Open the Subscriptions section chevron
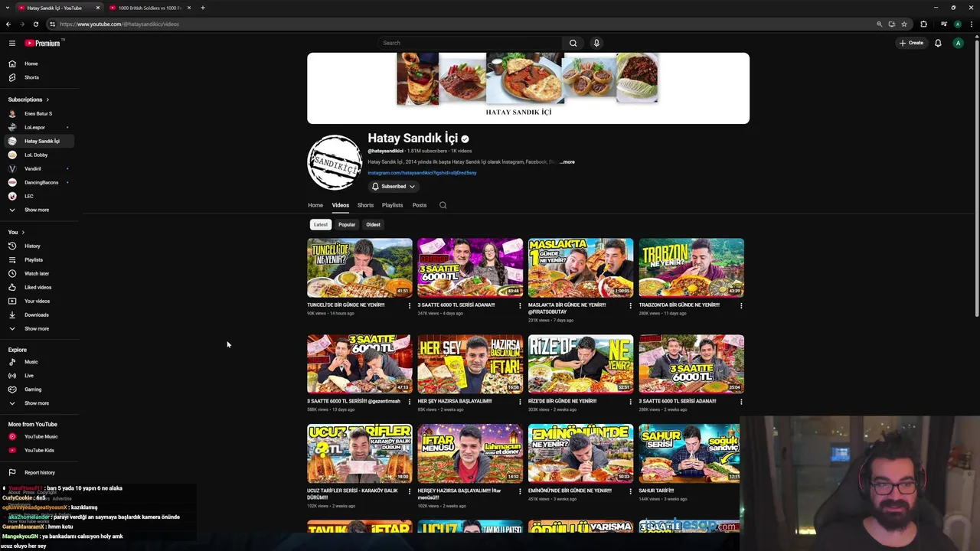The width and height of the screenshot is (980, 551). coord(47,99)
